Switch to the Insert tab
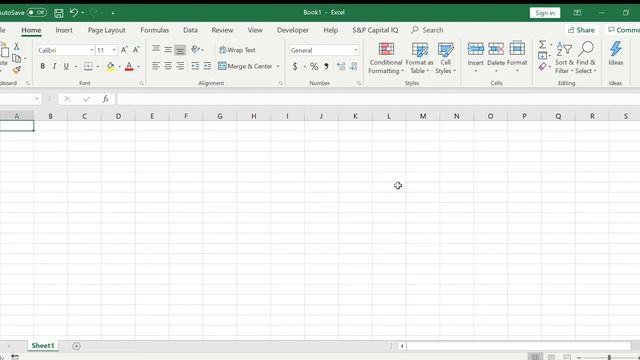Image resolution: width=640 pixels, height=360 pixels. (x=64, y=30)
